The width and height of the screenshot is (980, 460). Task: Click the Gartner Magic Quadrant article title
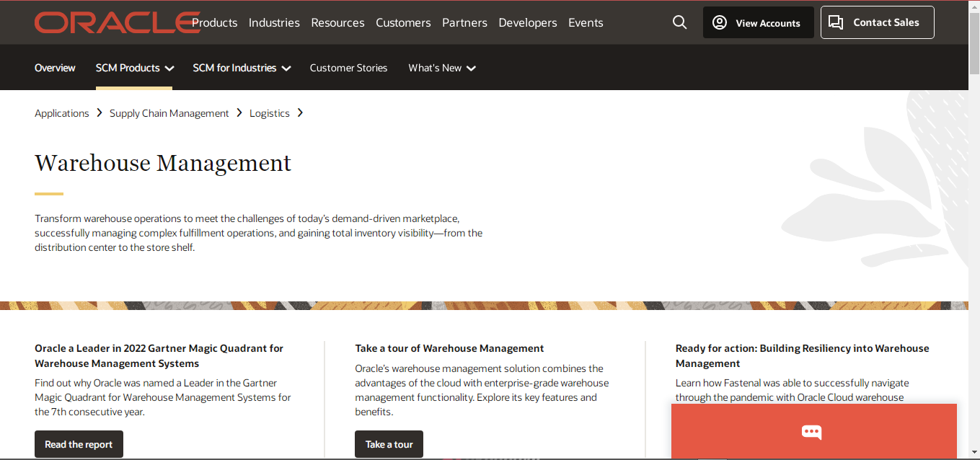pos(159,355)
